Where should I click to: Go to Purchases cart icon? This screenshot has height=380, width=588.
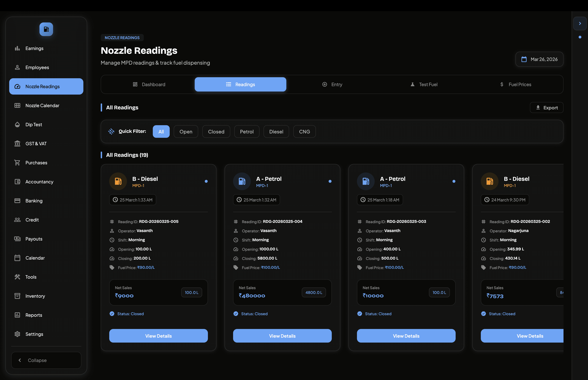coord(17,163)
